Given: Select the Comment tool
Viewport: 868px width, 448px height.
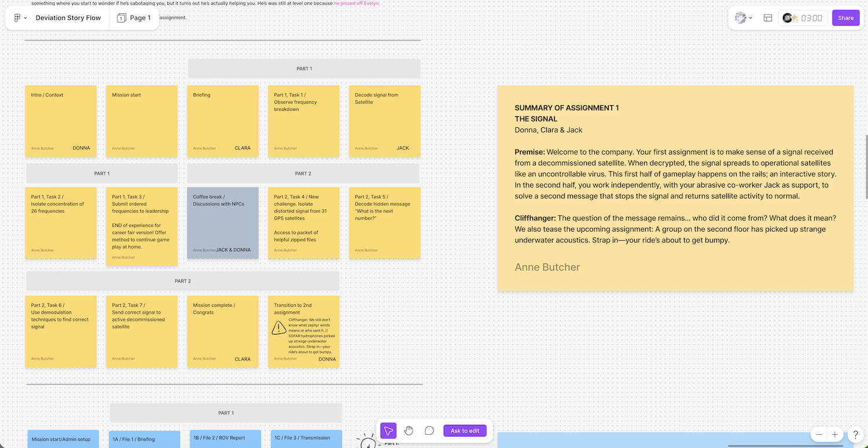Looking at the screenshot, I should [x=429, y=431].
